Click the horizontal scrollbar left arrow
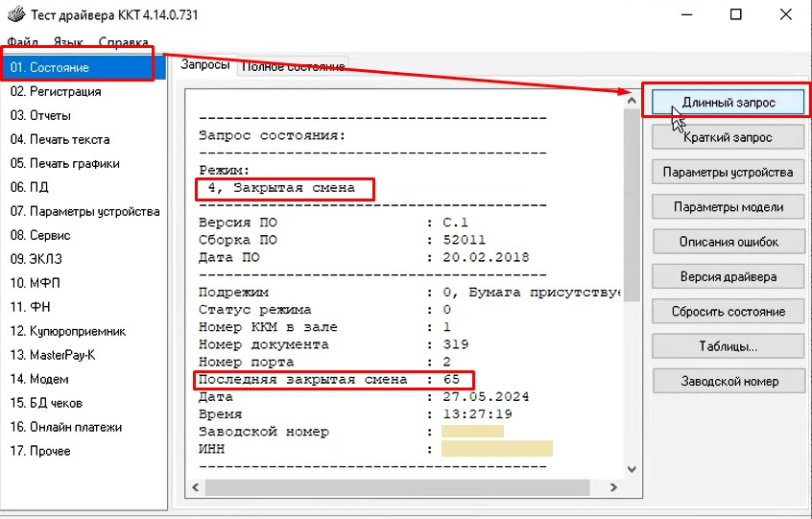This screenshot has height=519, width=812. pyautogui.click(x=196, y=487)
